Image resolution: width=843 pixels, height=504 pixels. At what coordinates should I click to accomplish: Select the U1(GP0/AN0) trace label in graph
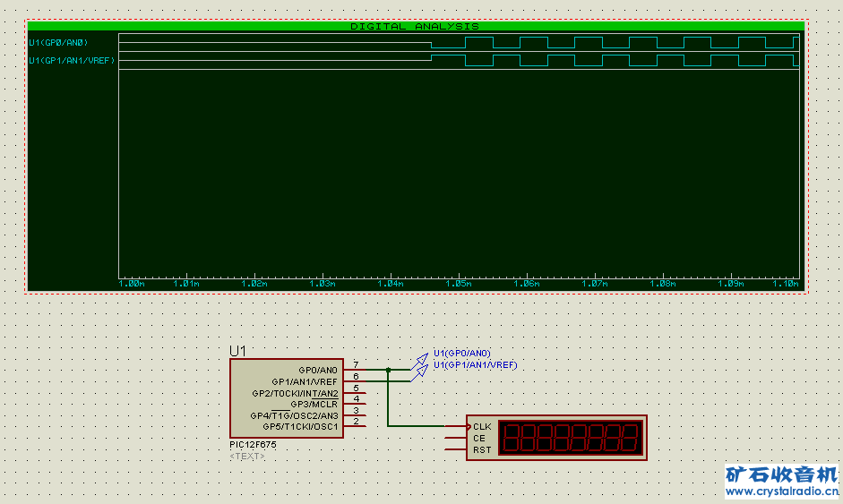[x=59, y=43]
